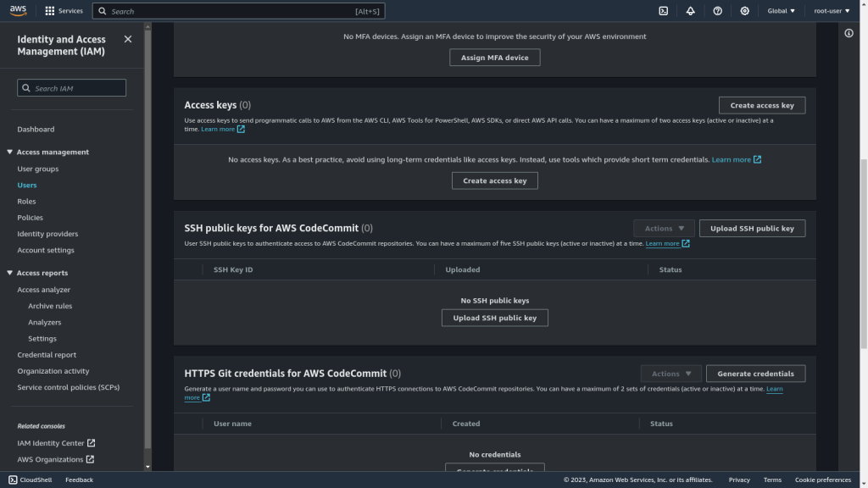Collapse the Access management section
The height and width of the screenshot is (488, 868).
(9, 152)
